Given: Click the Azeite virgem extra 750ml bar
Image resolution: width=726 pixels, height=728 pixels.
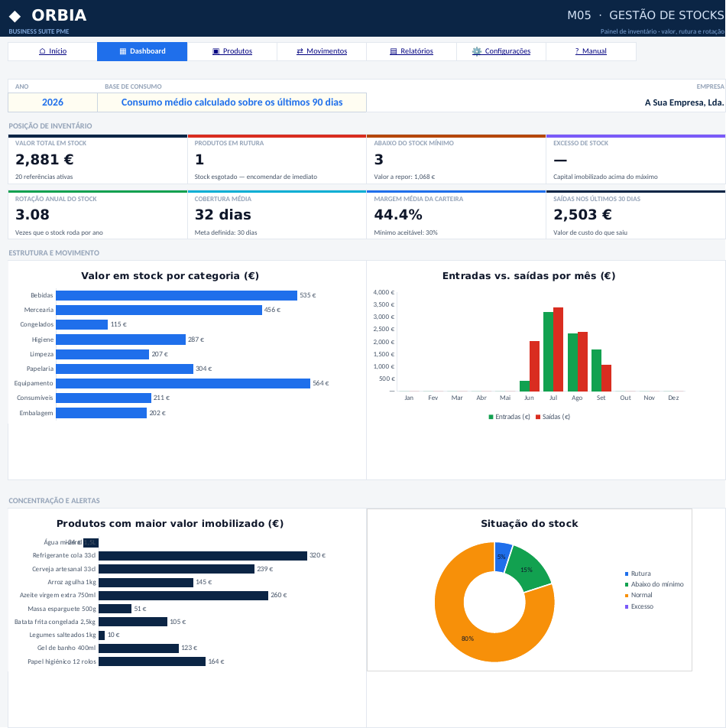Looking at the screenshot, I should (183, 596).
